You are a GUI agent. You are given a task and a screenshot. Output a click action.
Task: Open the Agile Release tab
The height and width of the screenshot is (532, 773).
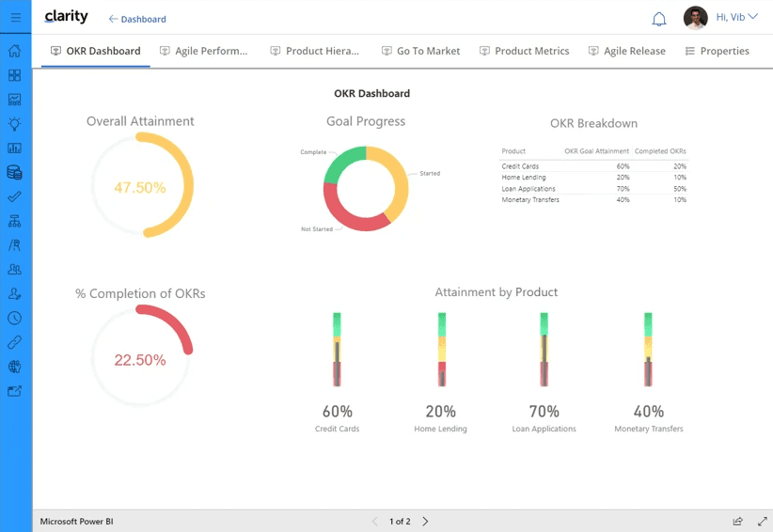tap(627, 52)
